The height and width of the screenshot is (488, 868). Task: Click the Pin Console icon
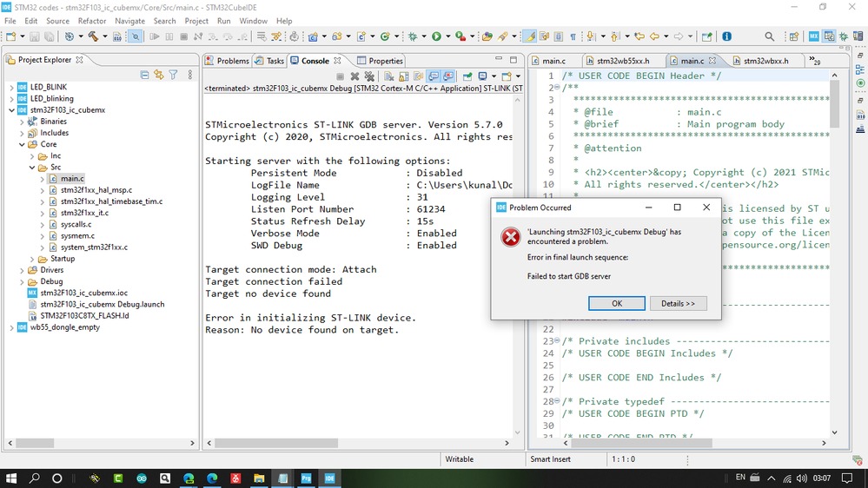[467, 76]
